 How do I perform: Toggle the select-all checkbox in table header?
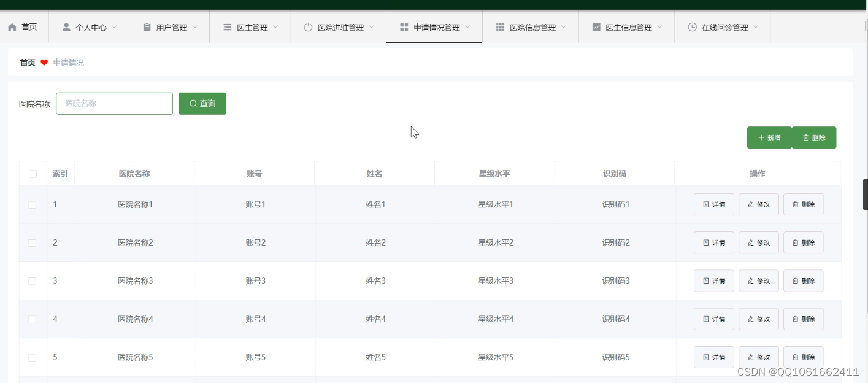33,174
